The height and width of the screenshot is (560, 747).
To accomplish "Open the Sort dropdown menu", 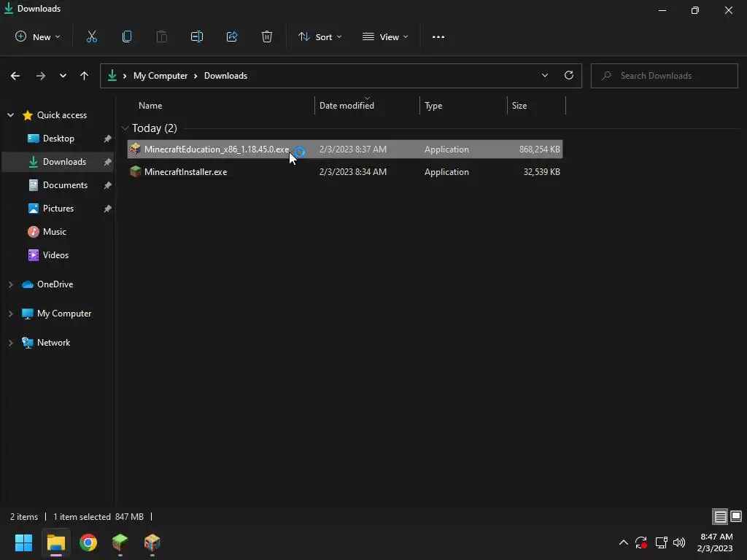I will tap(320, 36).
